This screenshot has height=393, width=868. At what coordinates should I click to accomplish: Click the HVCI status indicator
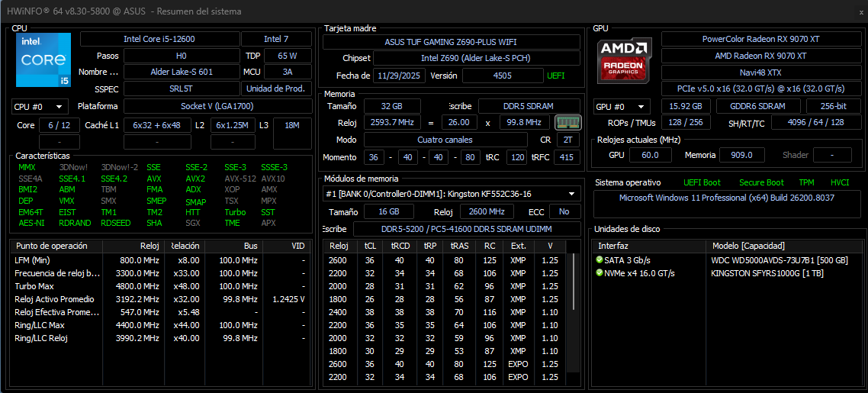pyautogui.click(x=840, y=182)
